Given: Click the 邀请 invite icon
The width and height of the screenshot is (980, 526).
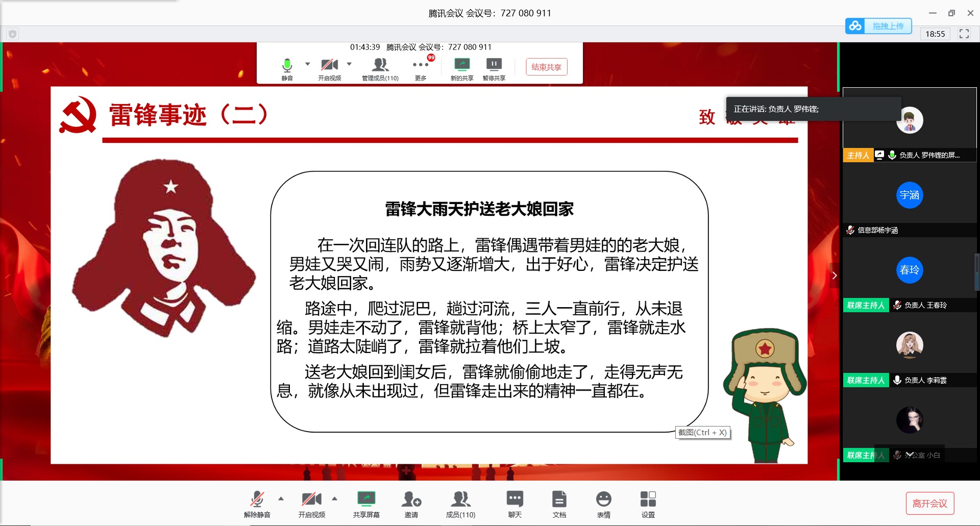Looking at the screenshot, I should [411, 499].
